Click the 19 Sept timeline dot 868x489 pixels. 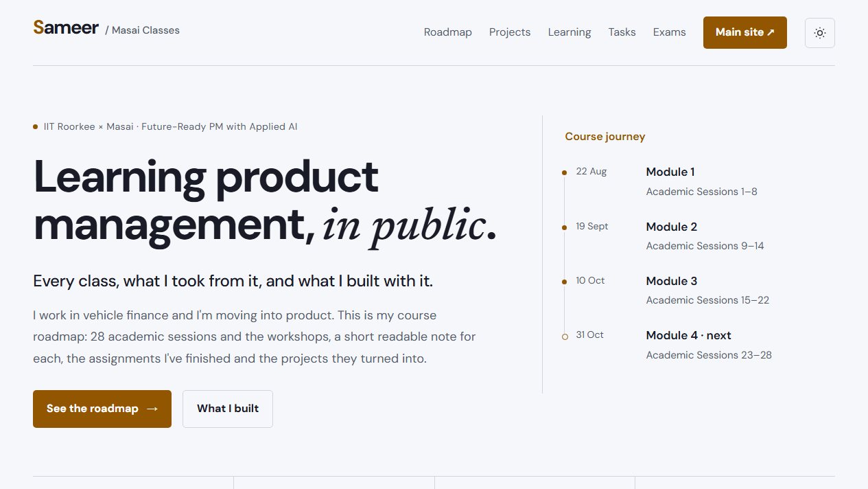click(x=564, y=227)
